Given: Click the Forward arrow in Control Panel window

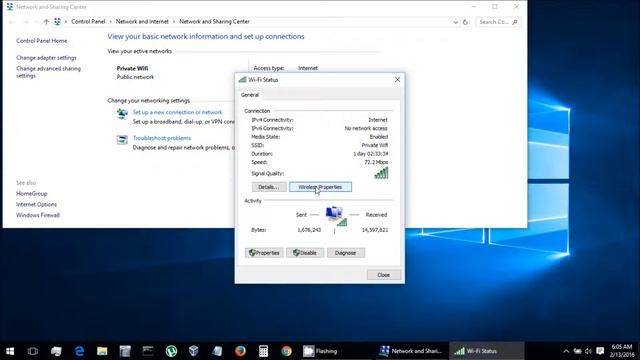Looking at the screenshot, I should pyautogui.click(x=25, y=22).
